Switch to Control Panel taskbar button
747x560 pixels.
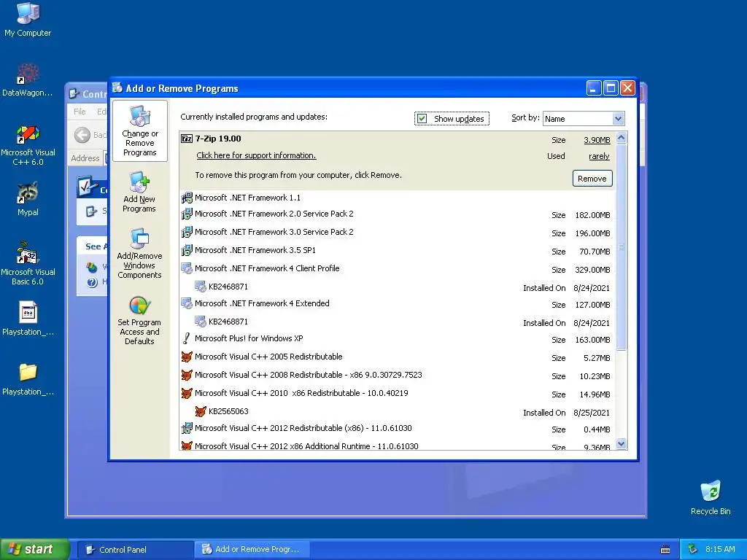click(x=135, y=550)
